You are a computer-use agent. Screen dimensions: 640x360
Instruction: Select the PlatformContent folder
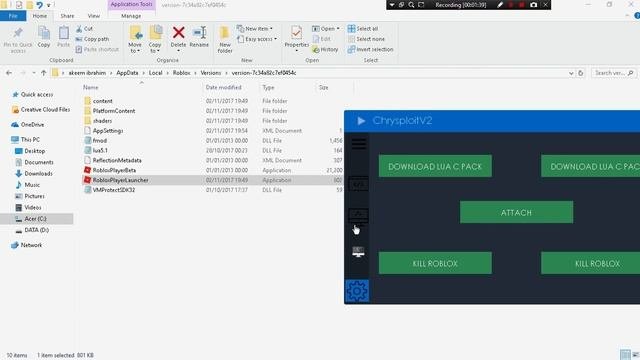click(x=114, y=111)
